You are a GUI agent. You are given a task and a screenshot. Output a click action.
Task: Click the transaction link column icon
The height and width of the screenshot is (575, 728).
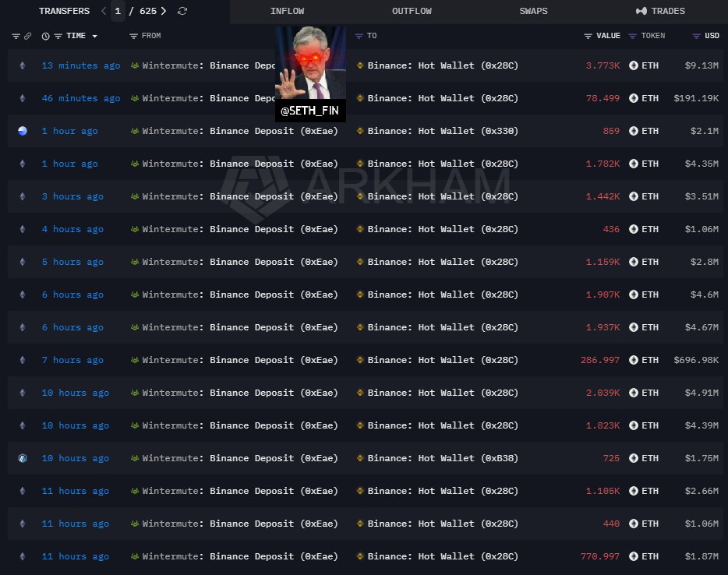tap(28, 36)
